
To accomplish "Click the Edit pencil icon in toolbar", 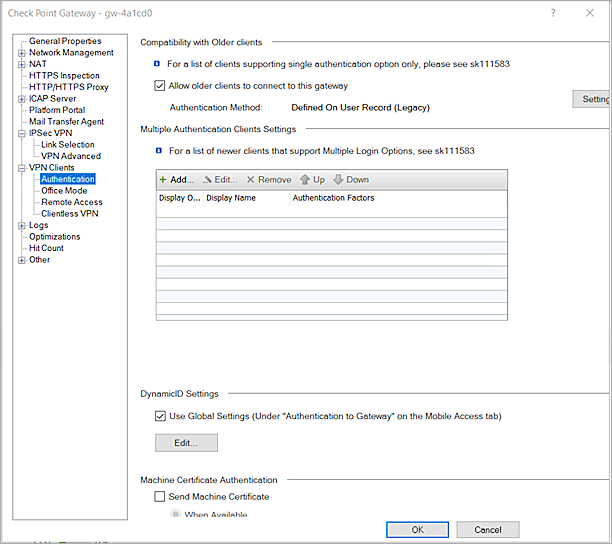I will coord(208,180).
